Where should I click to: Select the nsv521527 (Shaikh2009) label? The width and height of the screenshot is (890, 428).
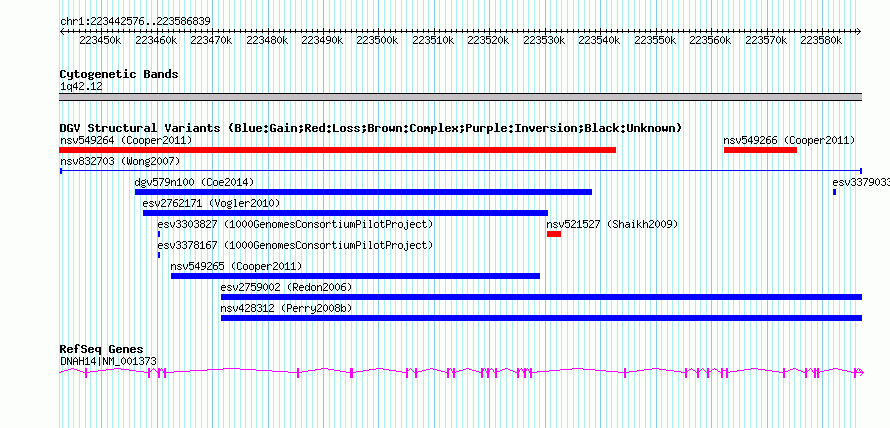612,224
